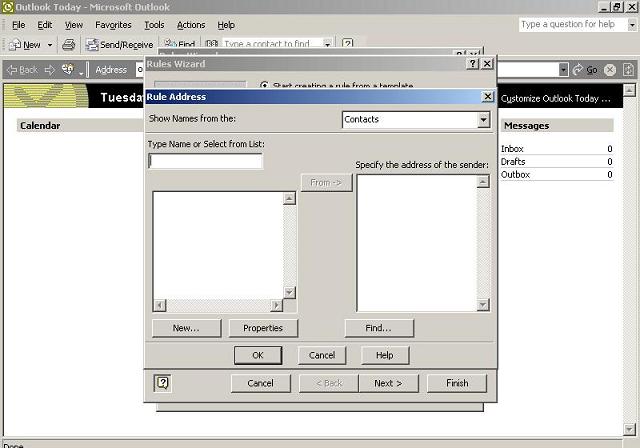
Task: Click the Find toolbar button
Action: click(180, 43)
